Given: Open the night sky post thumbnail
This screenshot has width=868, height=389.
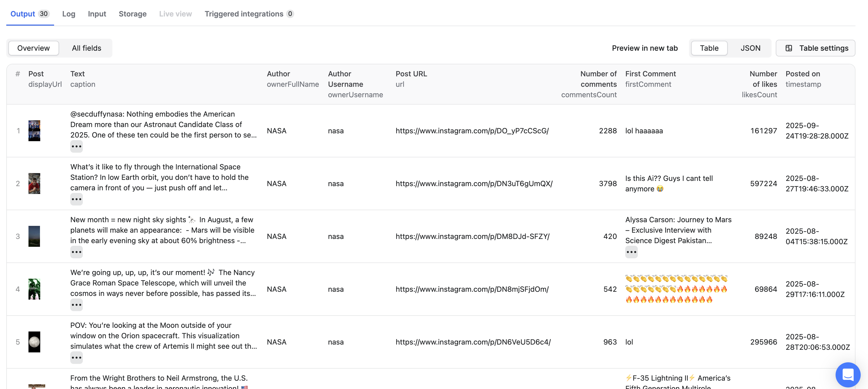Looking at the screenshot, I should click(34, 236).
